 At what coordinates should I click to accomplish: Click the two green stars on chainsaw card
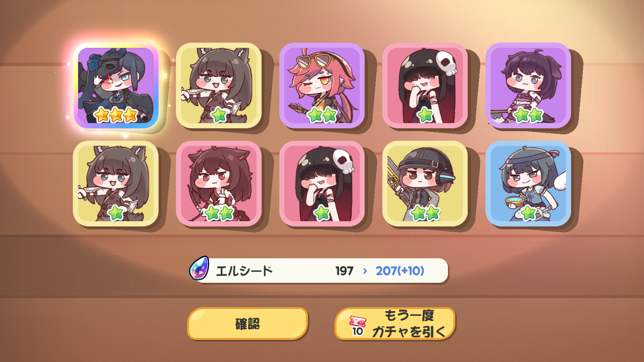pos(425,213)
